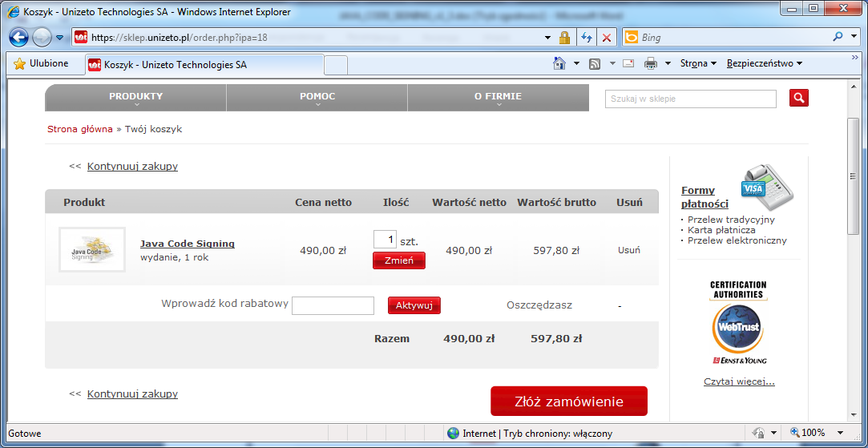Viewport: 868px width, 448px height.
Task: Click the Razem netto total 490,00 zł
Action: pos(469,339)
